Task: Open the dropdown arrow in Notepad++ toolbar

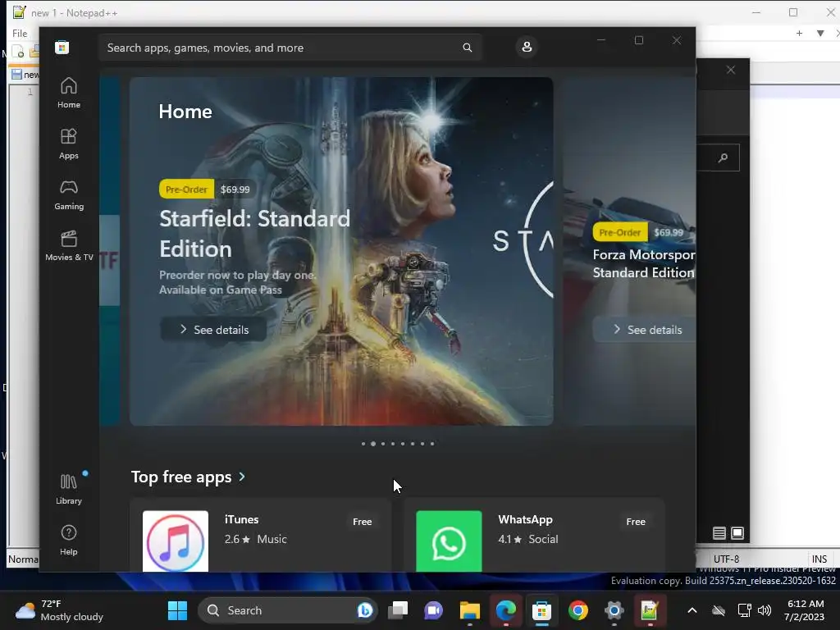Action: pos(820,33)
